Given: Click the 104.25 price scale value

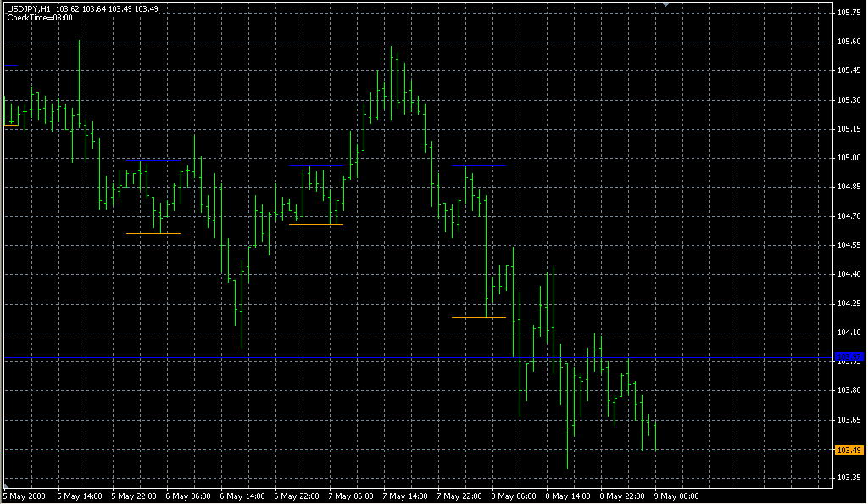Looking at the screenshot, I should click(x=849, y=304).
